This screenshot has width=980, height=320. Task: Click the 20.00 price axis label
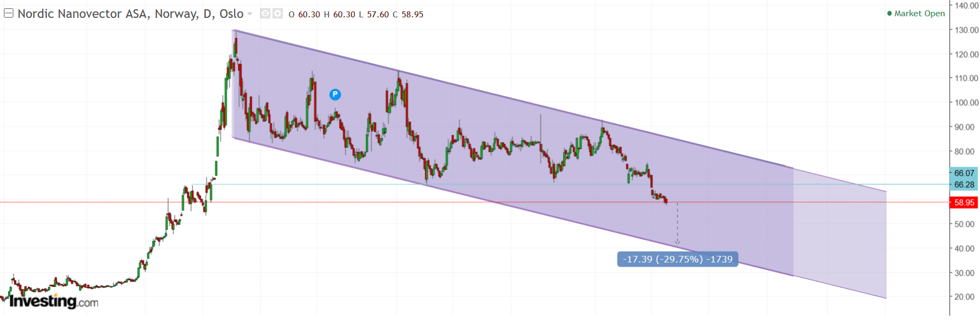tap(964, 297)
